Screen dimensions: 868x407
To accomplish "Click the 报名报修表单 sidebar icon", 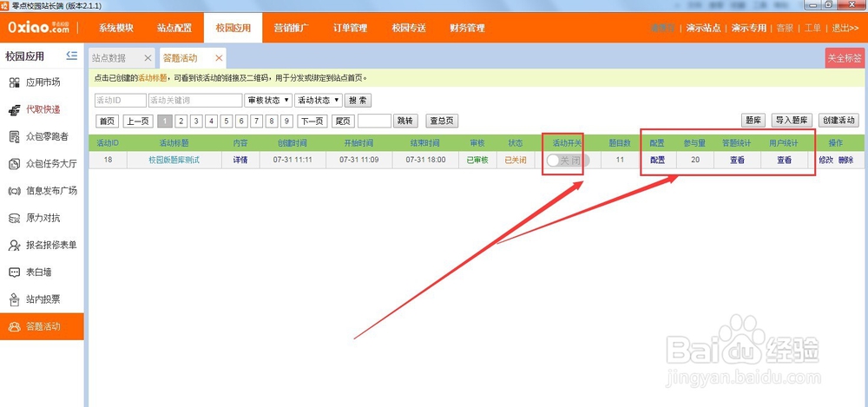I will 15,246.
